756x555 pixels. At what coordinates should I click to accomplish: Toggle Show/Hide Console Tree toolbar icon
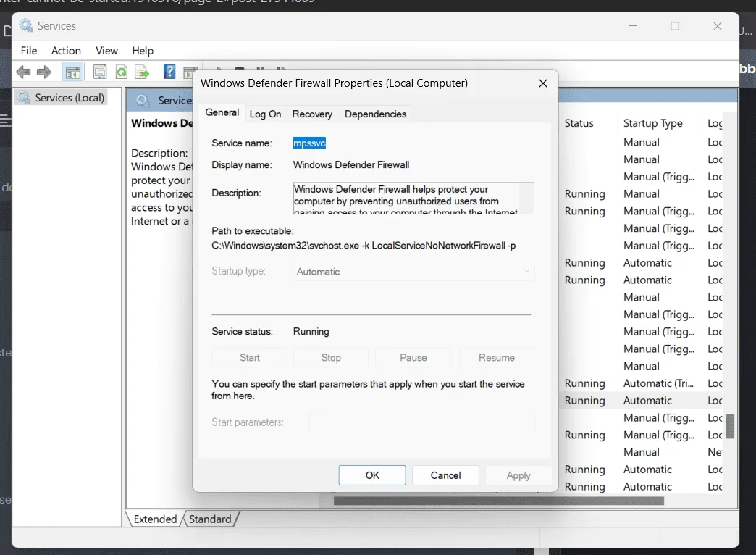tap(73, 72)
